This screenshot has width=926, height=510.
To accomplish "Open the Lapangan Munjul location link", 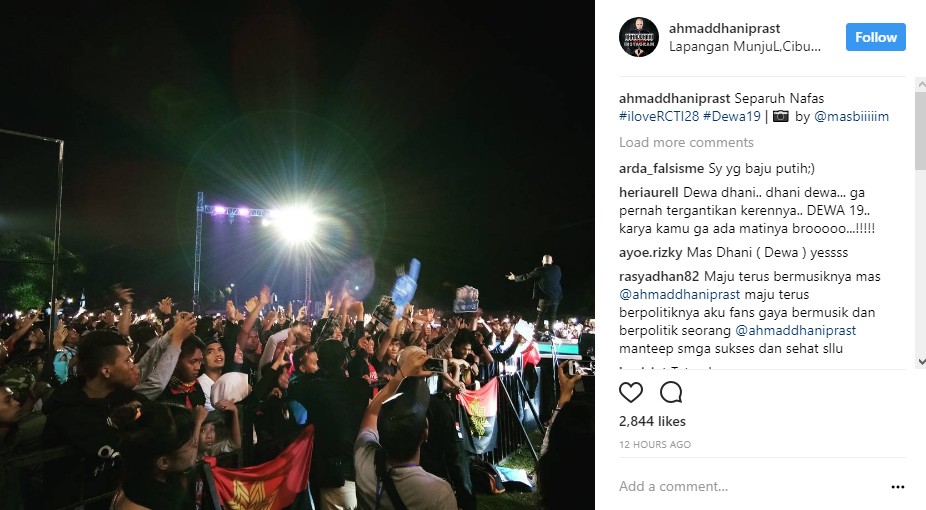I will (x=744, y=47).
